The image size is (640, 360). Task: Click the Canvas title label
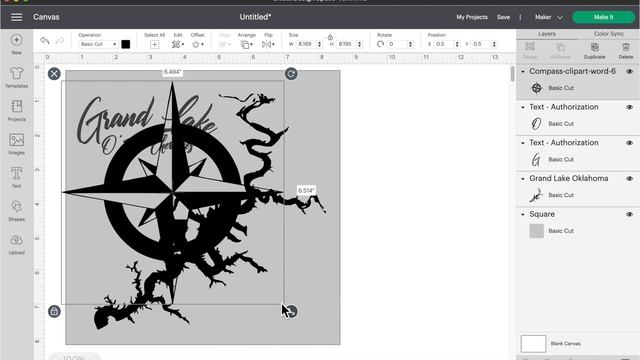click(46, 17)
